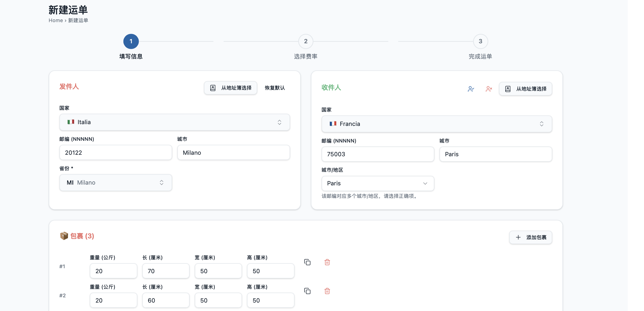Image resolution: width=644 pixels, height=311 pixels.
Task: Open recipient country dropdown showing Francia
Action: click(437, 124)
